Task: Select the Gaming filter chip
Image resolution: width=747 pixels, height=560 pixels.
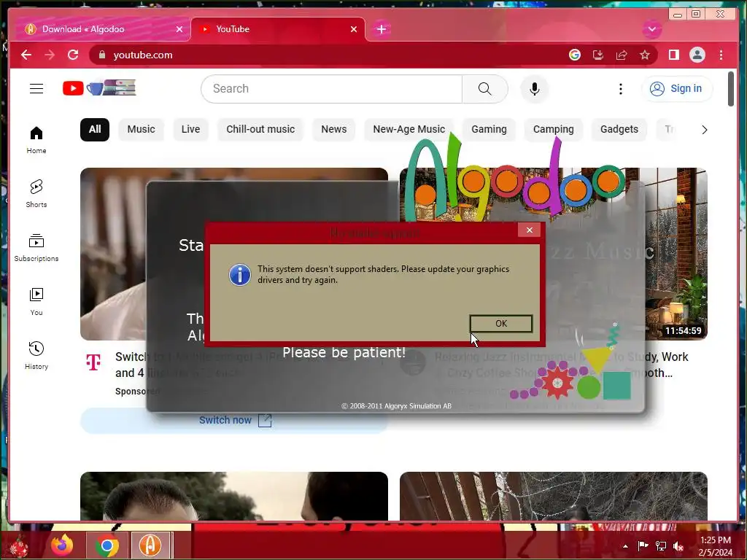Action: click(489, 130)
